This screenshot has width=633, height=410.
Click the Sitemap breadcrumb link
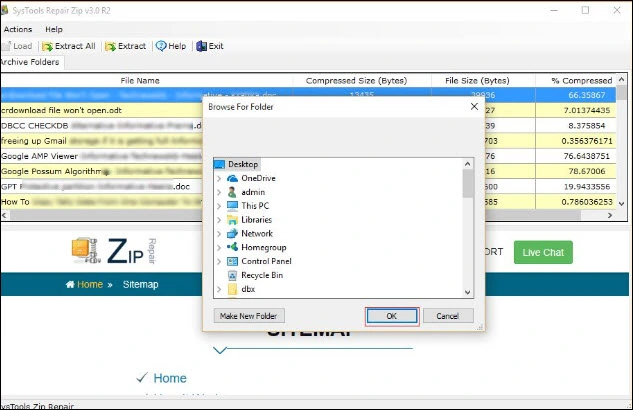pyautogui.click(x=140, y=284)
